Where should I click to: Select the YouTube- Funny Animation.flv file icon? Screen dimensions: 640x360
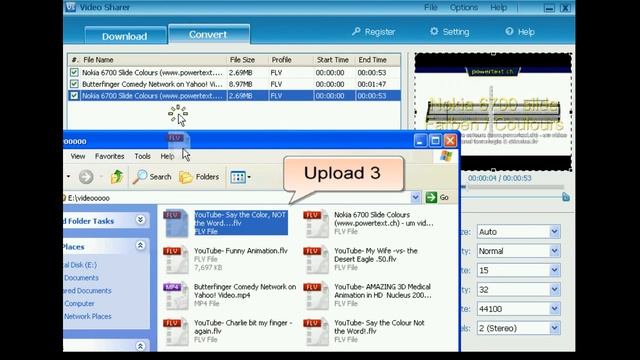click(176, 259)
